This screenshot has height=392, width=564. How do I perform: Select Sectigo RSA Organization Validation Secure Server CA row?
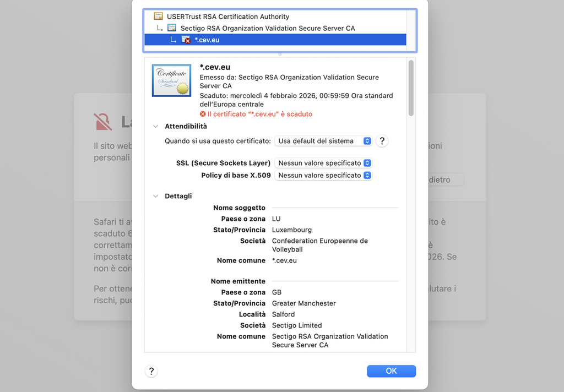(267, 28)
